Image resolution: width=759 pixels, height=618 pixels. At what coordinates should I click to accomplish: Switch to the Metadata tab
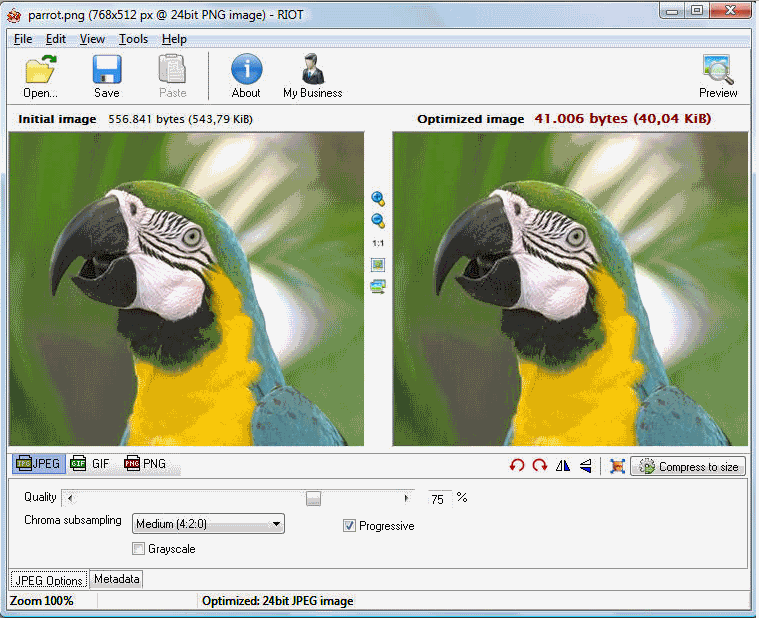point(117,579)
